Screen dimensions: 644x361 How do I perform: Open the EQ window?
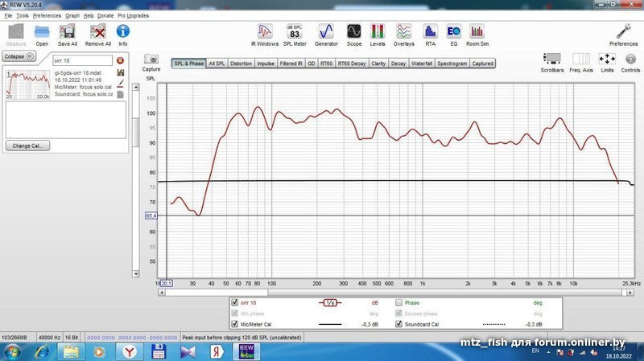coord(453,32)
